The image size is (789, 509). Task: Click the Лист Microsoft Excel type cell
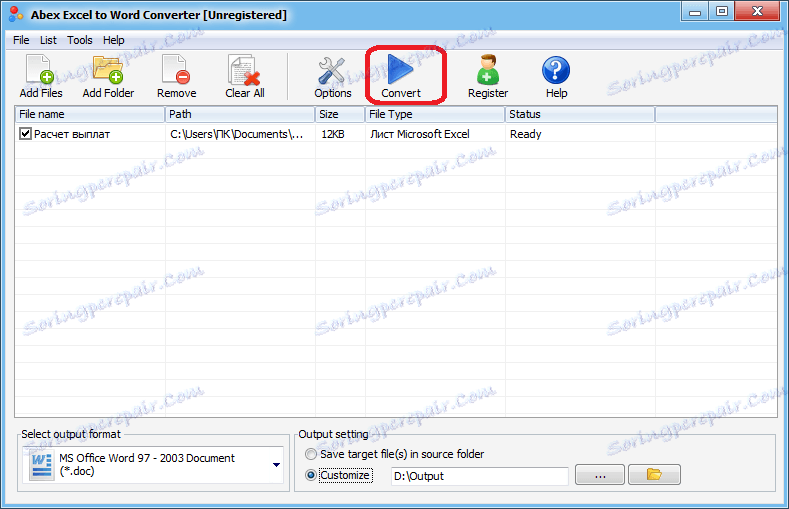[420, 134]
